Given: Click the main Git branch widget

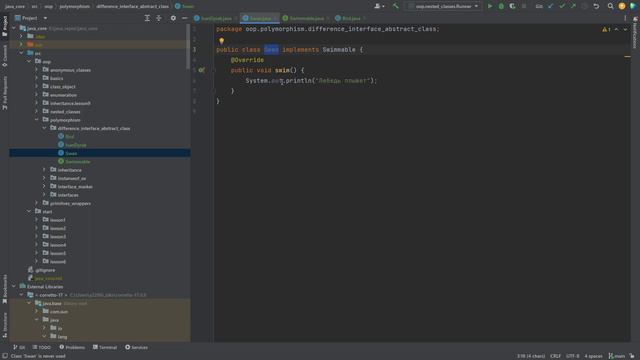Looking at the screenshot, I should 617,356.
